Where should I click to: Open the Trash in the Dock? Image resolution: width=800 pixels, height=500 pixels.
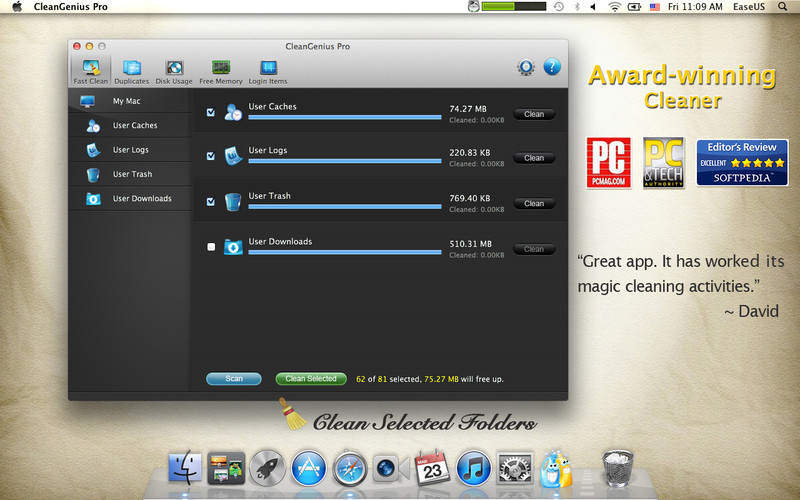(617, 467)
